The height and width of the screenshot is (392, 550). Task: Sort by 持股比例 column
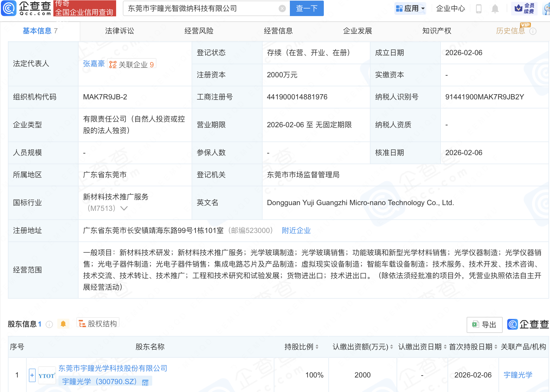(317, 347)
